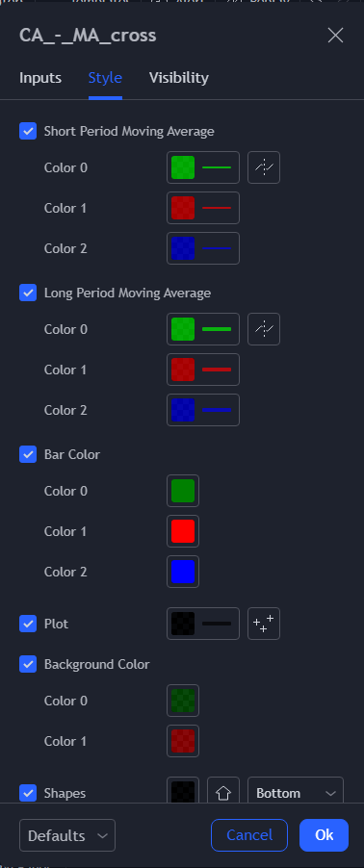Click the Cancel button
This screenshot has height=868, width=364.
pyautogui.click(x=249, y=835)
